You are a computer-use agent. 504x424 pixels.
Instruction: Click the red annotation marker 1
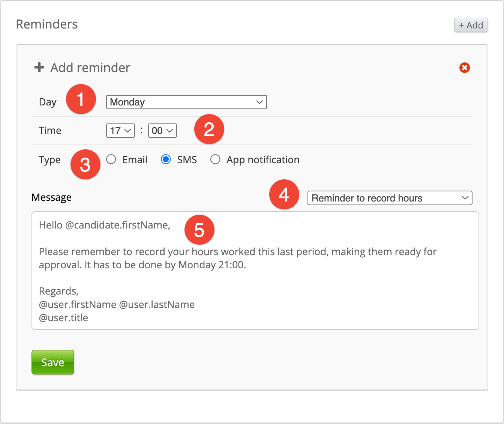point(81,99)
